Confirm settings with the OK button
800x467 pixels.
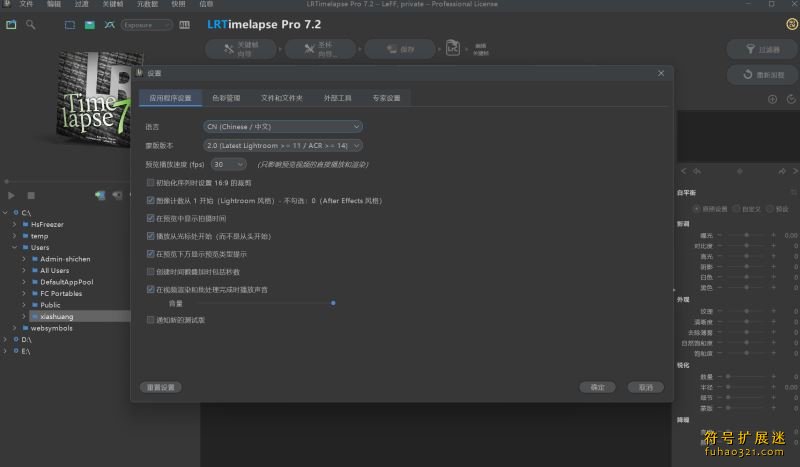[x=597, y=387]
